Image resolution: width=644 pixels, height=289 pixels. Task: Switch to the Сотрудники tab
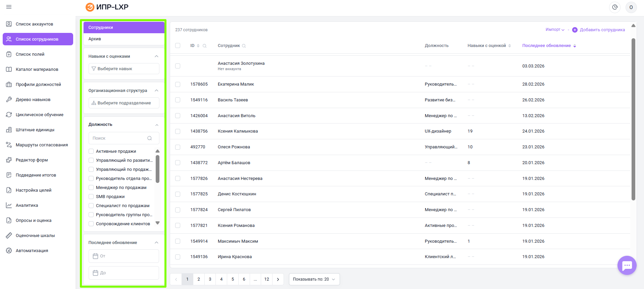(x=124, y=28)
